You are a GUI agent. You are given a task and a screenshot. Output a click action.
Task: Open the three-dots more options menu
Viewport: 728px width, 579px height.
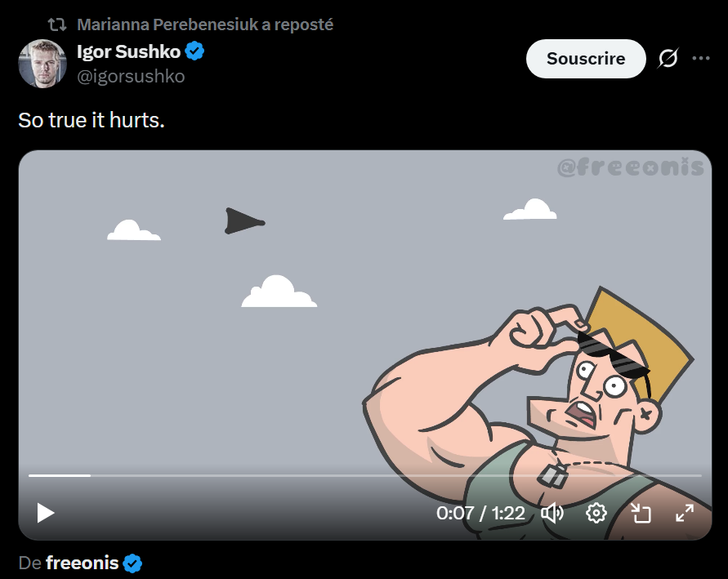tap(700, 59)
